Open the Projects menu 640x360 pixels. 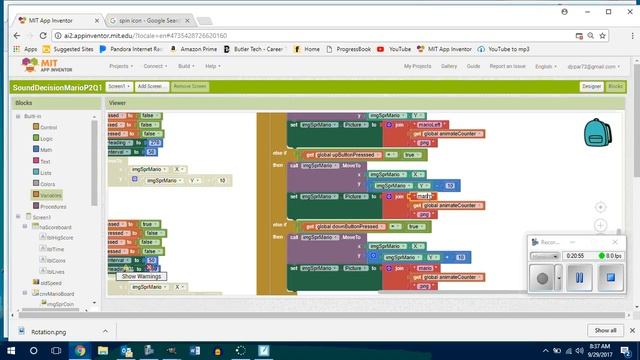[x=121, y=66]
